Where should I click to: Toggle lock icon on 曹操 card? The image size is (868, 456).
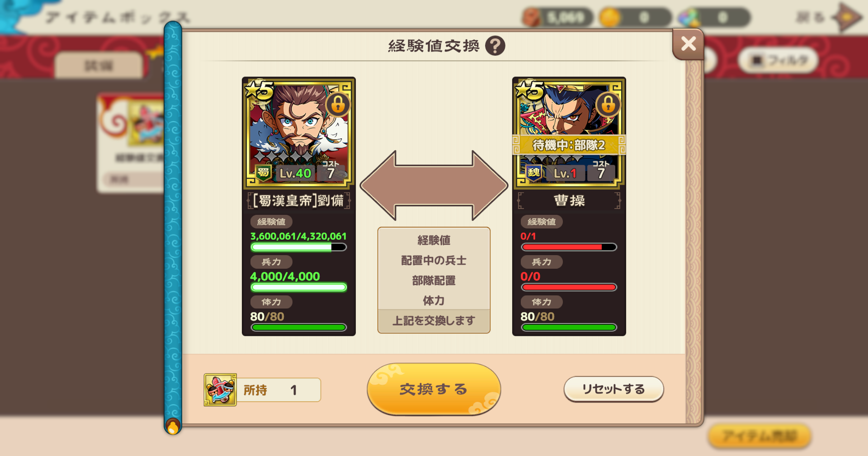point(608,104)
